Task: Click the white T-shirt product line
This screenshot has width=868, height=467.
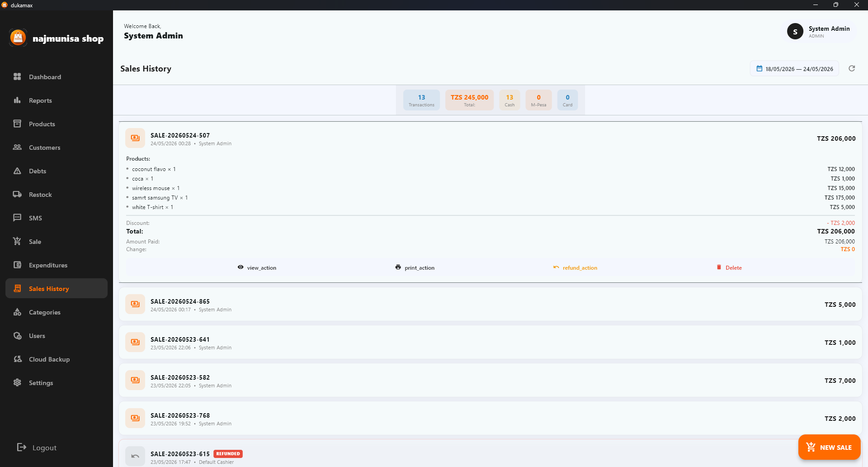Action: click(490, 207)
